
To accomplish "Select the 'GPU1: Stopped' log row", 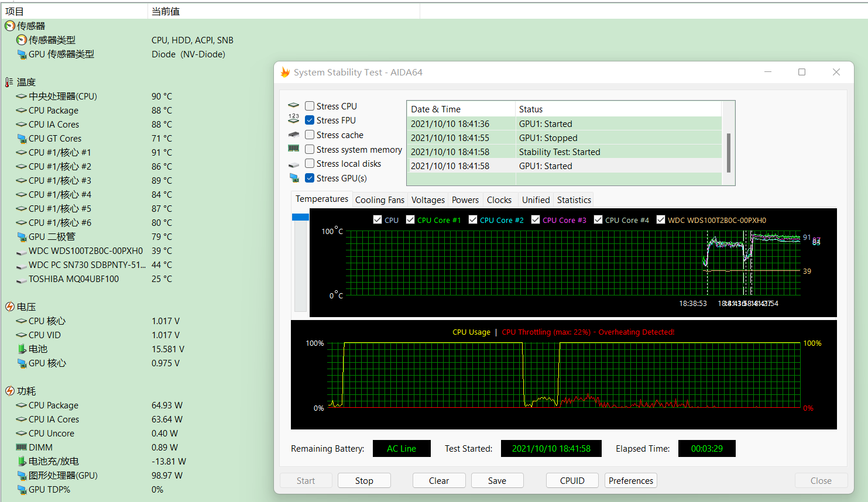I will point(564,137).
